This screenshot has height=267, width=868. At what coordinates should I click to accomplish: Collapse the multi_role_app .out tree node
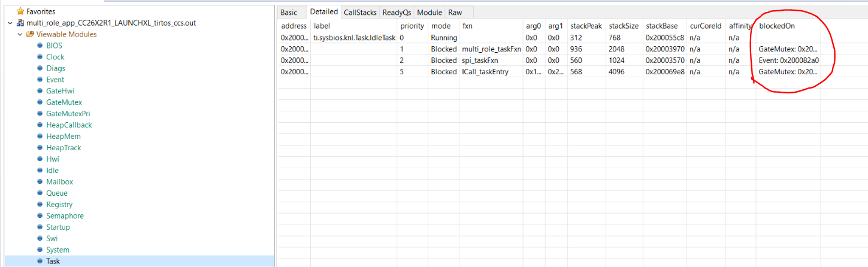coord(10,23)
